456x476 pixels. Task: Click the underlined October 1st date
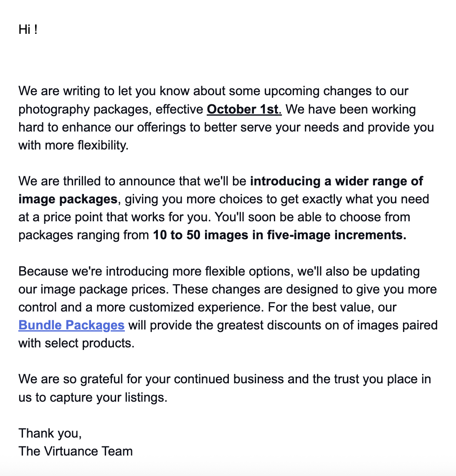pos(244,109)
